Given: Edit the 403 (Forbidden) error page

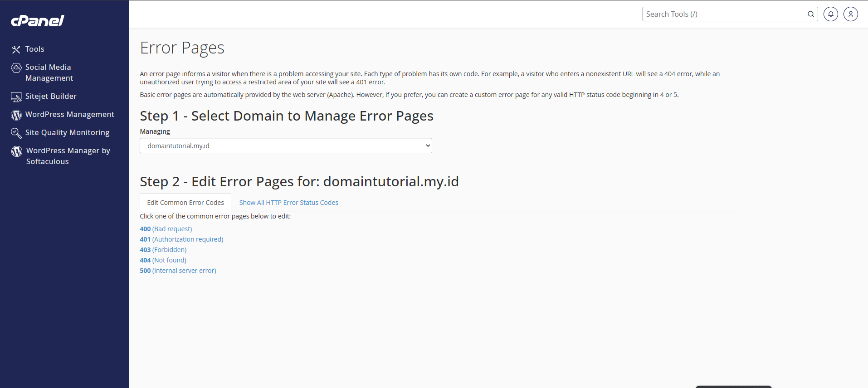Looking at the screenshot, I should pyautogui.click(x=163, y=250).
